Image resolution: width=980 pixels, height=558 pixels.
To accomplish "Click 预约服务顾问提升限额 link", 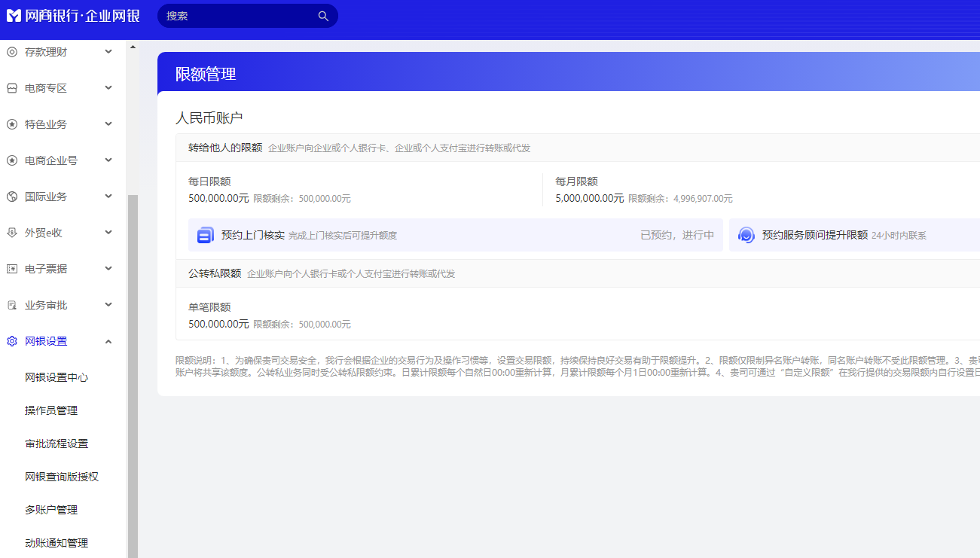I will tap(815, 235).
